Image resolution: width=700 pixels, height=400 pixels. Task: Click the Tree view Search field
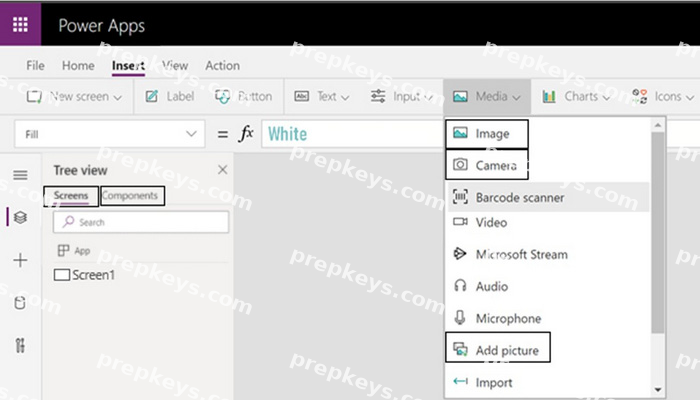pos(141,222)
